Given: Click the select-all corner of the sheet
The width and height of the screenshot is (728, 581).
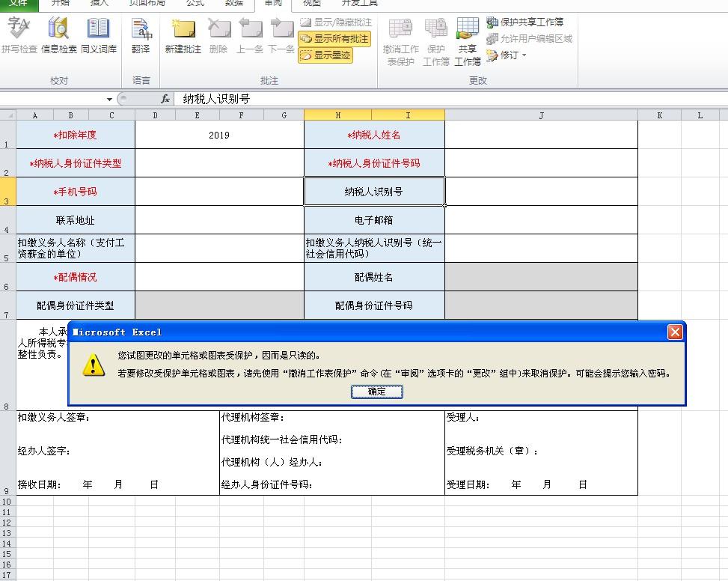Looking at the screenshot, I should coord(8,115).
